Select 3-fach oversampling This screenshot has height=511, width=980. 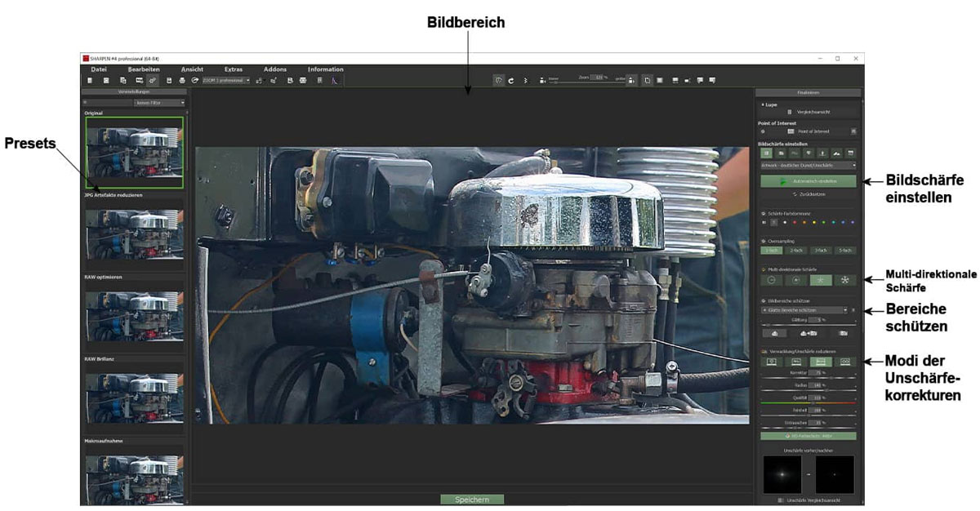[x=821, y=251]
